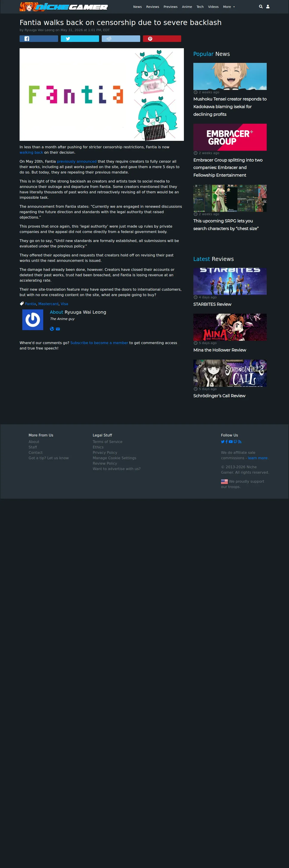Open the Previews menu item
The image size is (289, 868).
tap(171, 7)
